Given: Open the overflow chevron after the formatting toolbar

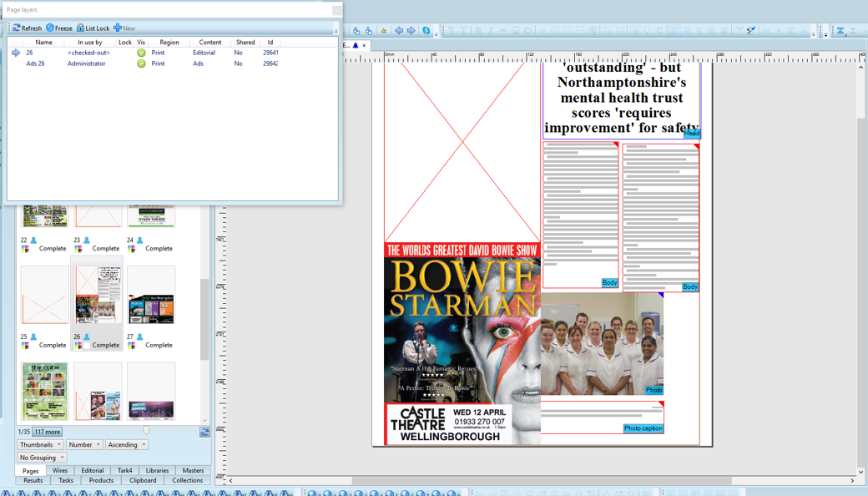Looking at the screenshot, I should [813, 33].
